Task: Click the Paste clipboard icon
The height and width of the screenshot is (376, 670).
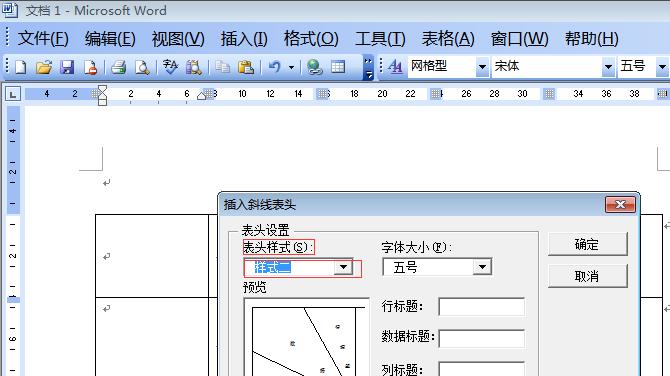Action: [x=246, y=67]
